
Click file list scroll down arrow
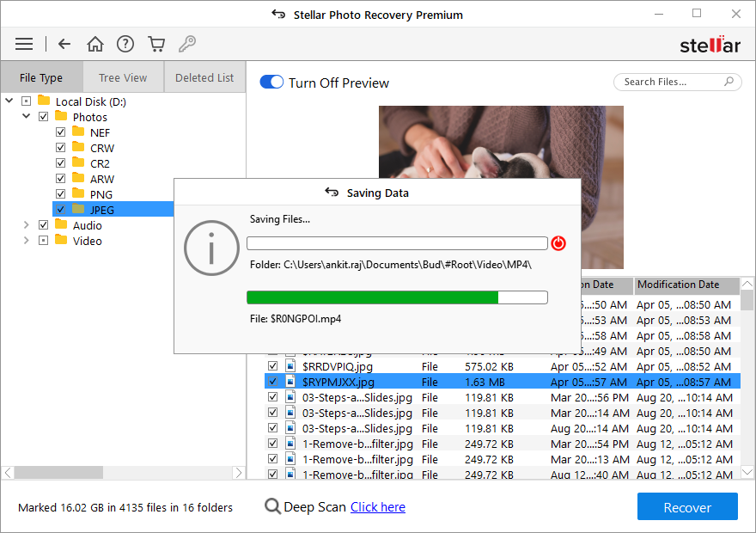[x=747, y=472]
